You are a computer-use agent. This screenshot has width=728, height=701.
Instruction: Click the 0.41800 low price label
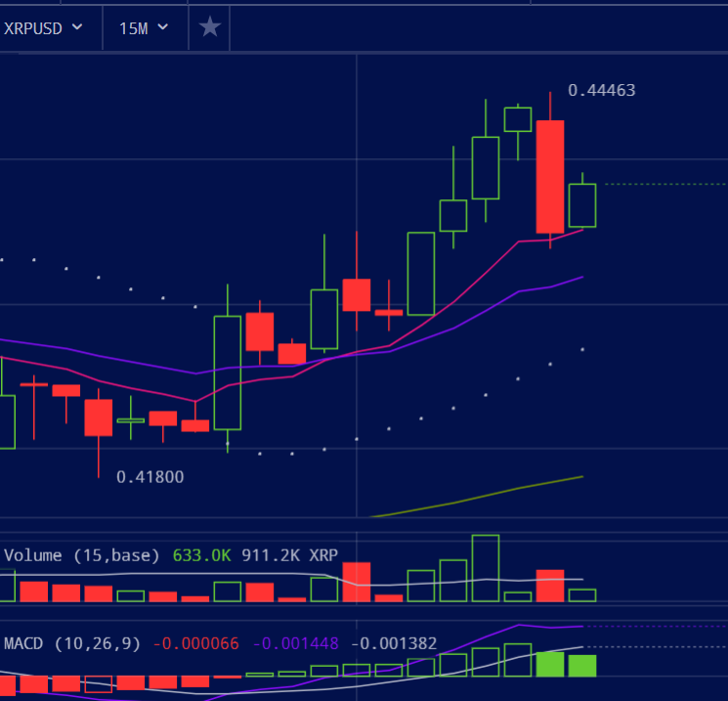tap(150, 477)
